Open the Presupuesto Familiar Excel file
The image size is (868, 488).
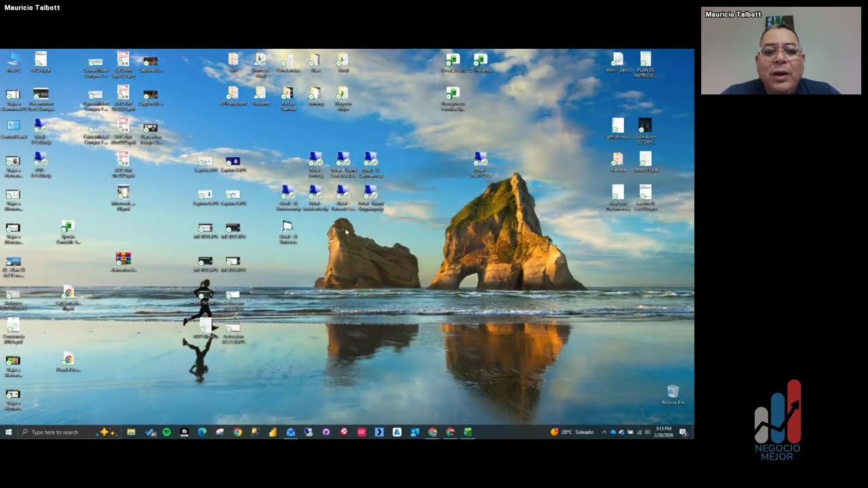point(452,98)
